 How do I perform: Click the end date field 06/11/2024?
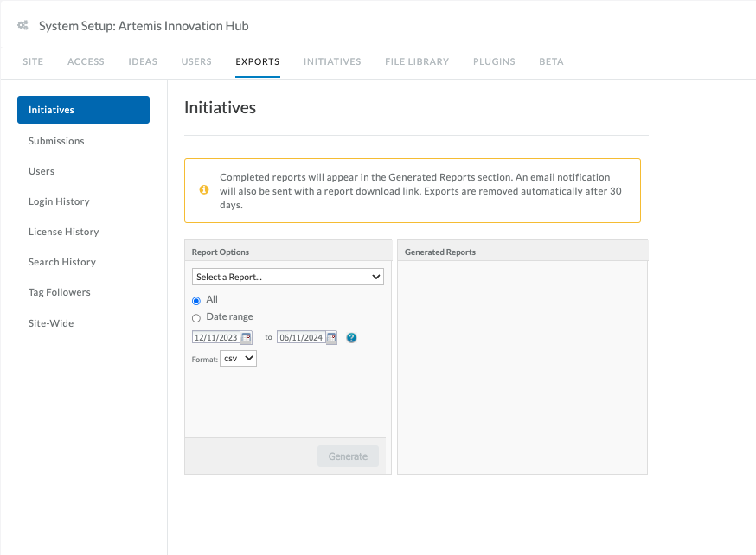(301, 337)
